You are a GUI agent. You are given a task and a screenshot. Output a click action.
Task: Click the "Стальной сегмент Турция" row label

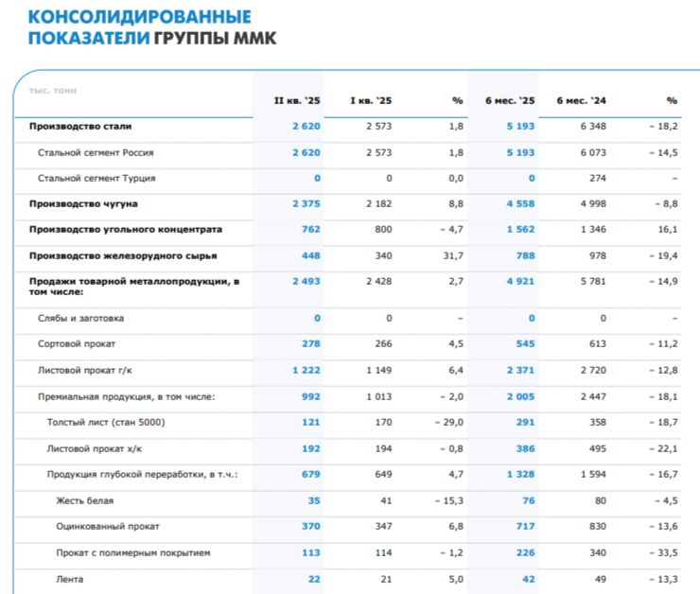(x=96, y=178)
